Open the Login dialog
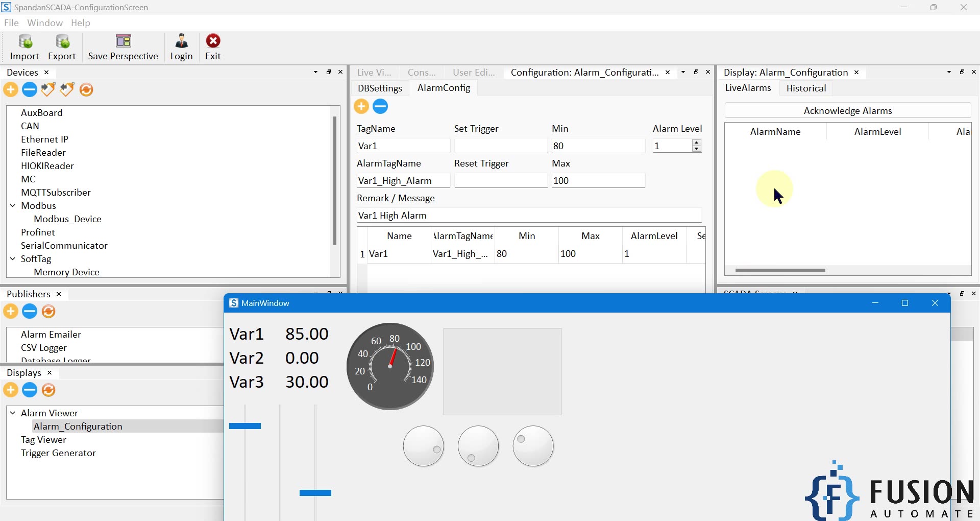The image size is (980, 521). (x=181, y=42)
